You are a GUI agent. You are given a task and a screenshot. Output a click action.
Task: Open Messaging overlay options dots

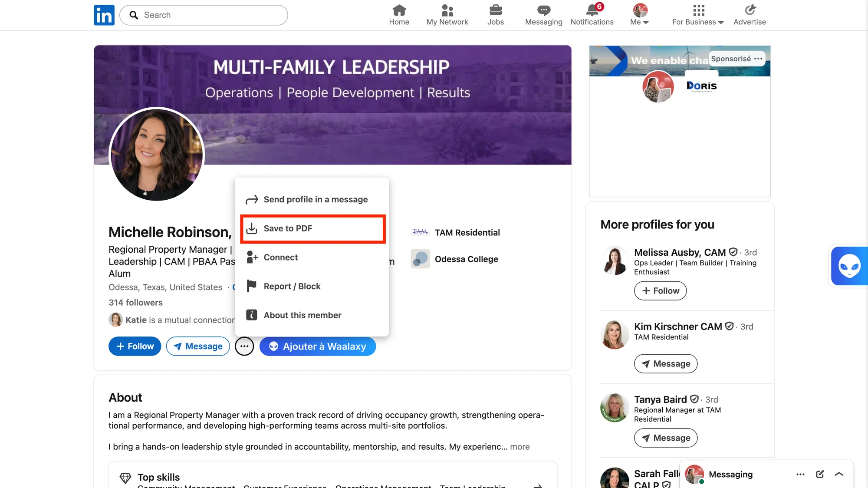800,474
